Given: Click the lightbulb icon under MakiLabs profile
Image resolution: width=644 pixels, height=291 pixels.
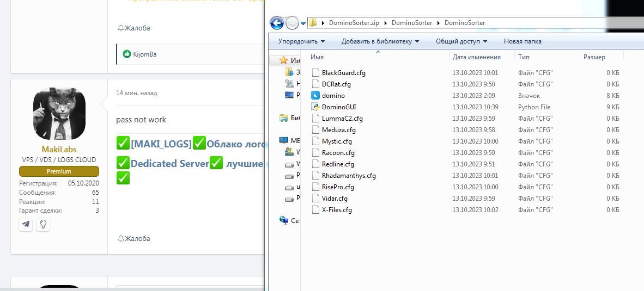Looking at the screenshot, I should (x=43, y=225).
